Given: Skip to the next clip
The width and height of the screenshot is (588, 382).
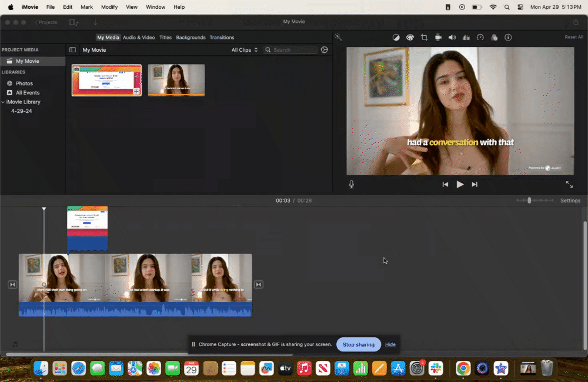Looking at the screenshot, I should click(475, 185).
